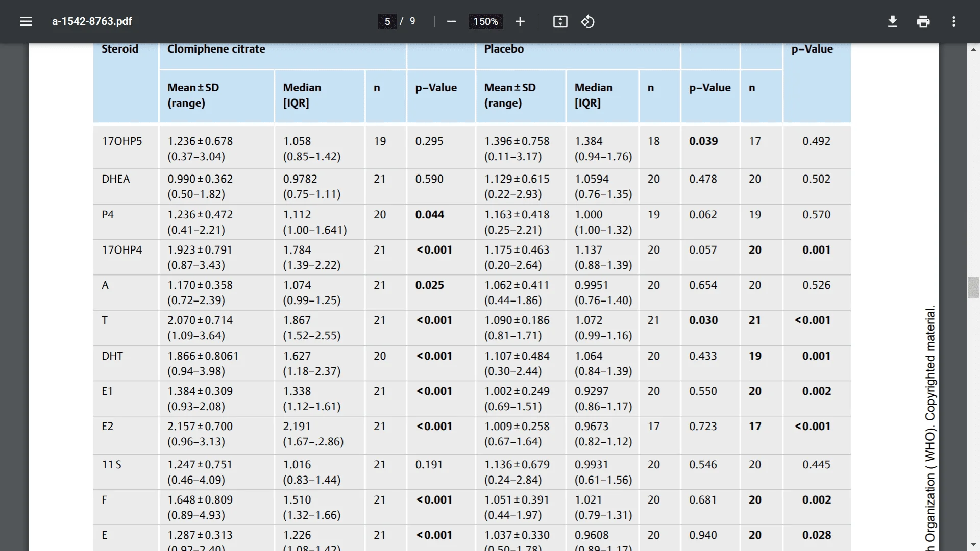
Task: Open the more actions menu
Action: pyautogui.click(x=953, y=21)
